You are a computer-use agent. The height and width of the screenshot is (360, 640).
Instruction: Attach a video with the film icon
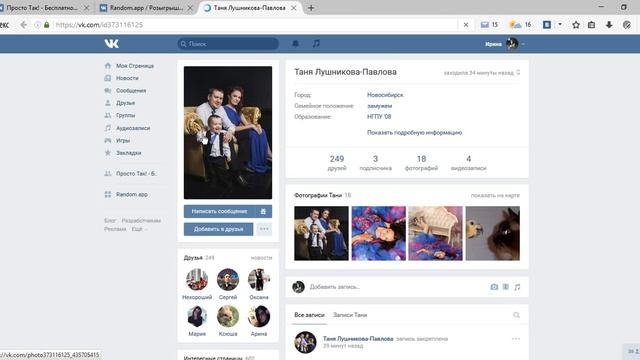[x=506, y=287]
